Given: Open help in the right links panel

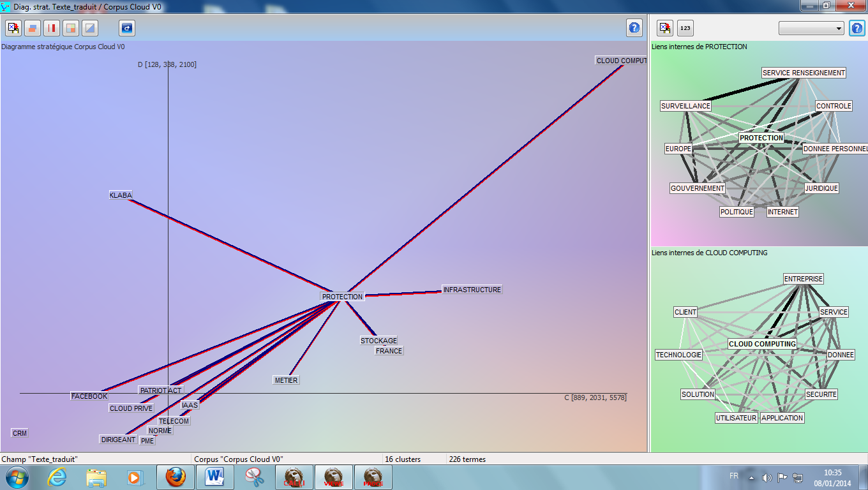Looking at the screenshot, I should [x=857, y=28].
